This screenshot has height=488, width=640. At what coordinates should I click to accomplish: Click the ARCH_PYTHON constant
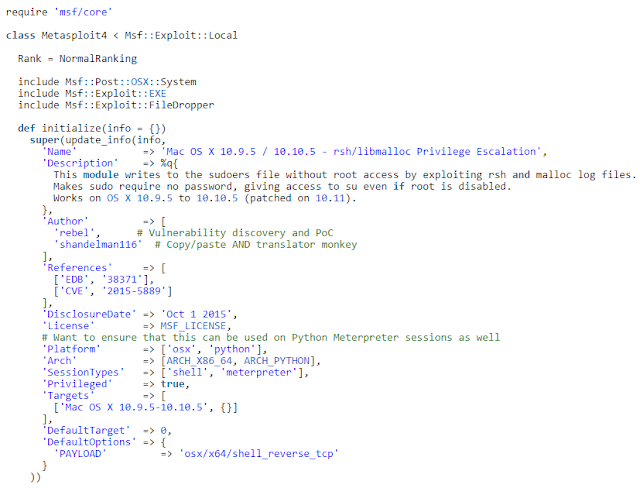(x=277, y=361)
